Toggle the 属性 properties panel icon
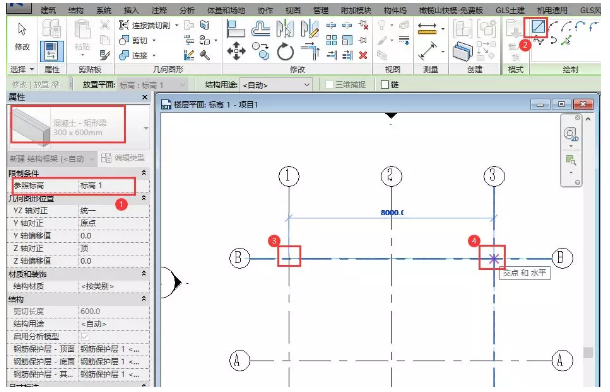This screenshot has height=392, width=610. click(x=52, y=51)
